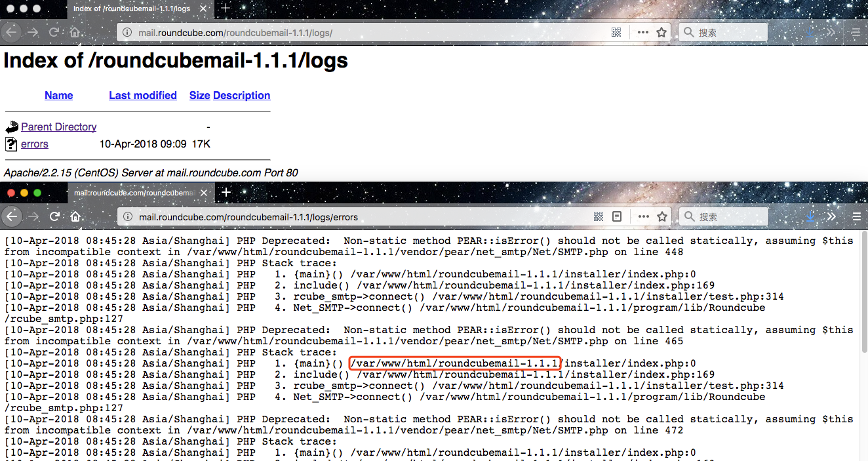This screenshot has width=868, height=461.
Task: Open the Parent Directory link
Action: click(x=58, y=127)
